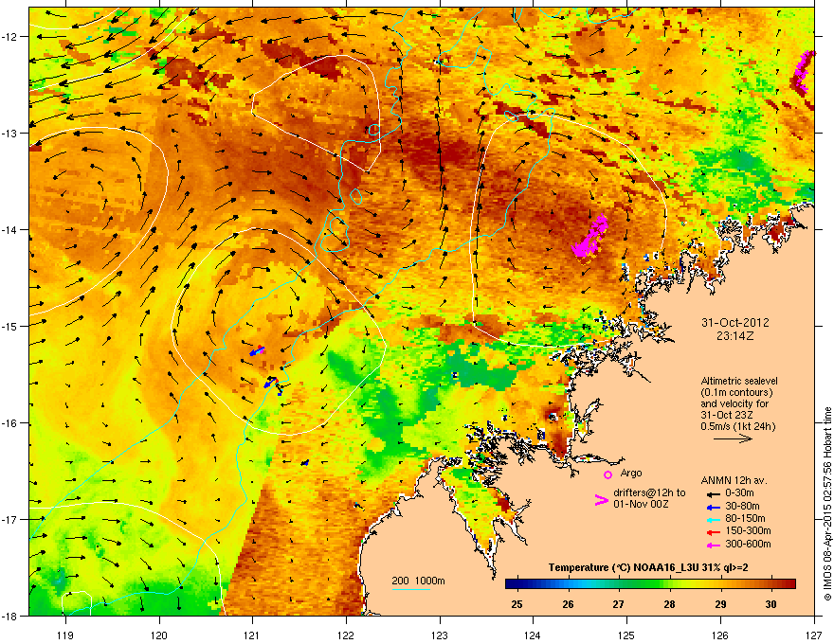
Task: Click the longitude axis label '125'
Action: click(x=626, y=635)
